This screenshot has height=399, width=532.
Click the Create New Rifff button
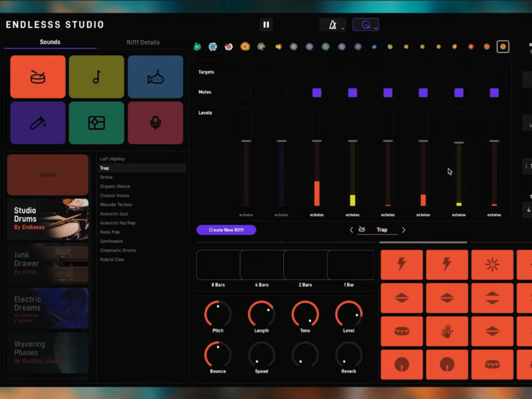coord(226,230)
